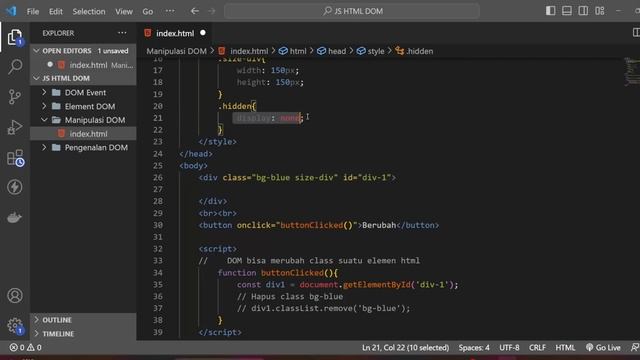Click buttonClicked() in onclick attribute
This screenshot has height=360, width=640.
tap(316, 225)
